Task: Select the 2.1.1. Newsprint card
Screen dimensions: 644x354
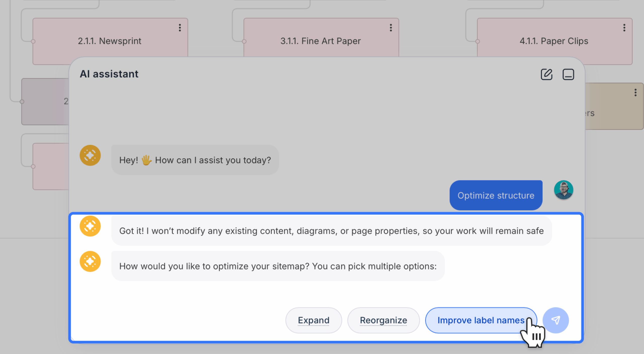Action: (110, 41)
